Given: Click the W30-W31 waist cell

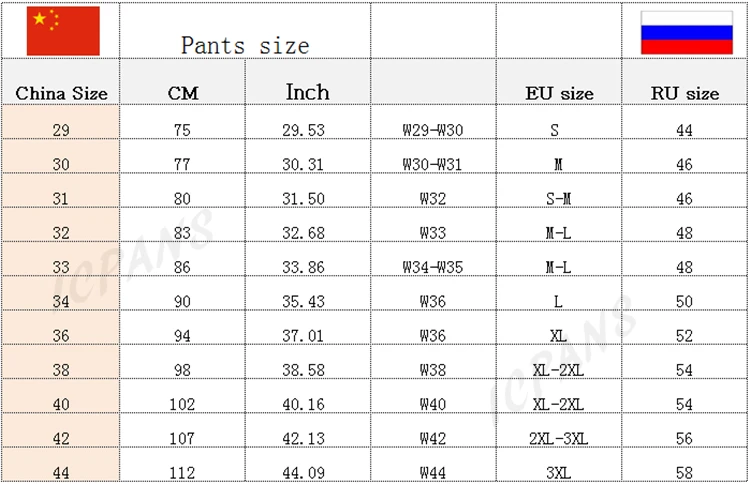Looking at the screenshot, I should tap(432, 164).
